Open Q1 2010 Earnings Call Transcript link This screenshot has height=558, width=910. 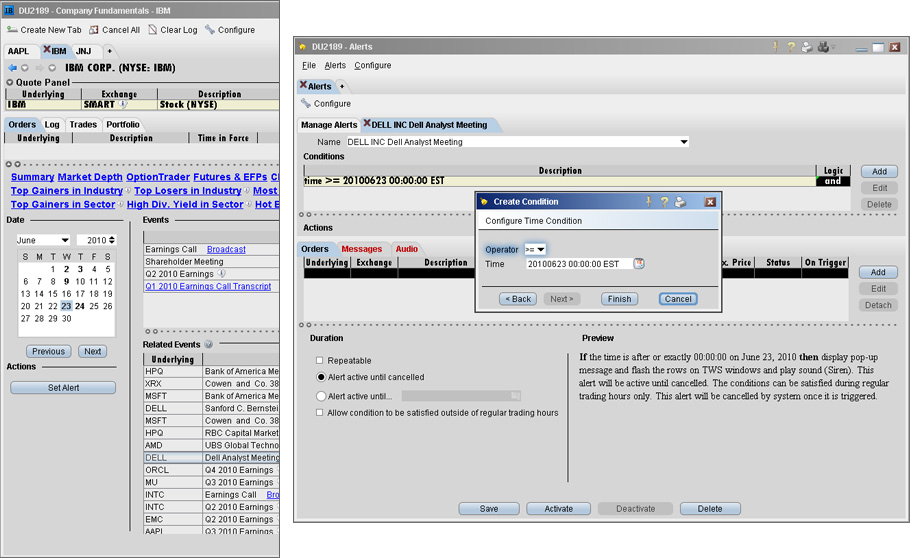click(208, 286)
